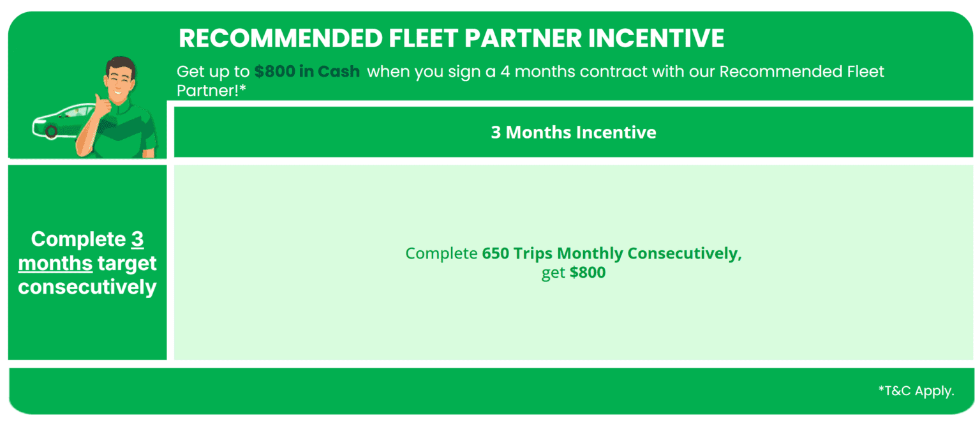Select the "Complete 3 months target consecutively" row header
The width and height of the screenshot is (980, 422).
[87, 262]
